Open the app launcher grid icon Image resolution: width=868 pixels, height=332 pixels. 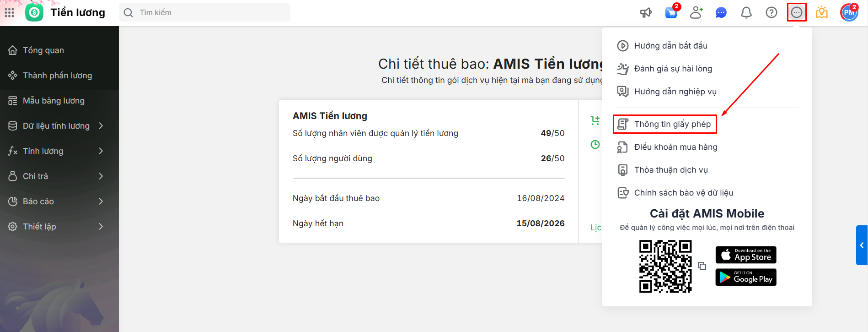coord(9,12)
